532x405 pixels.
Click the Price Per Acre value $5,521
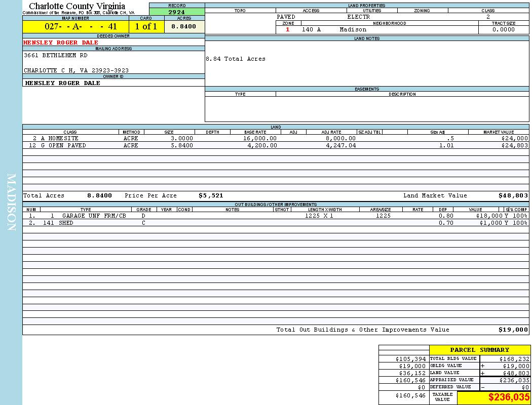(x=211, y=195)
